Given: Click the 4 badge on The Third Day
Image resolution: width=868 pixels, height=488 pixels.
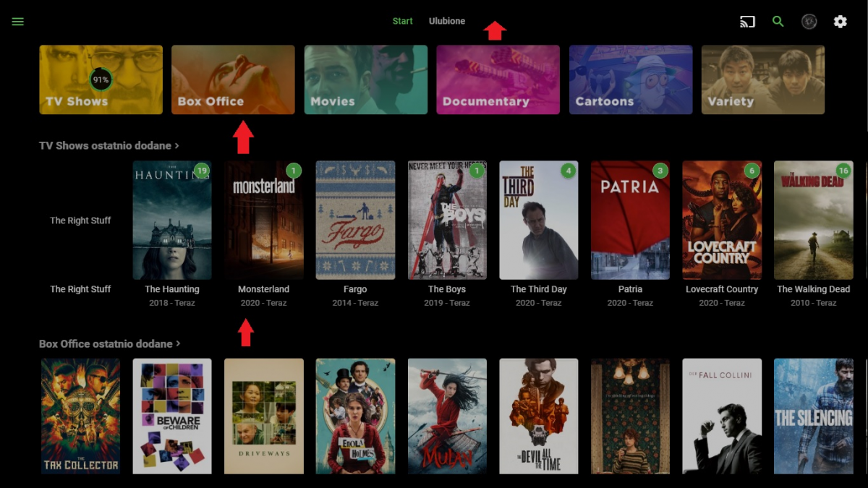Looking at the screenshot, I should point(569,171).
